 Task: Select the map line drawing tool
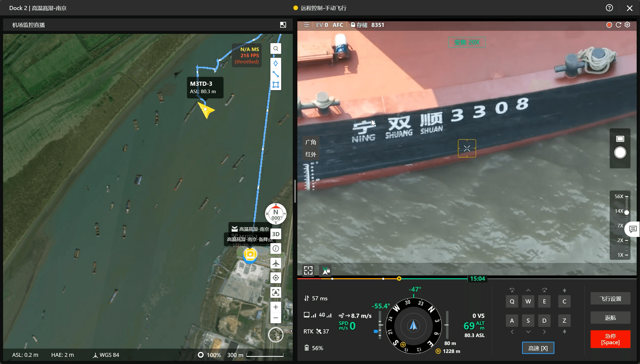pyautogui.click(x=276, y=74)
